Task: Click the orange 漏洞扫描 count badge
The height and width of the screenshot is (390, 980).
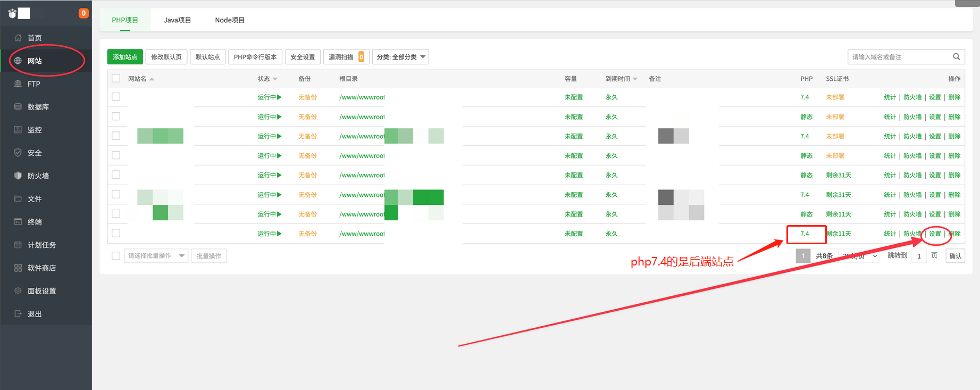Action: coord(361,57)
